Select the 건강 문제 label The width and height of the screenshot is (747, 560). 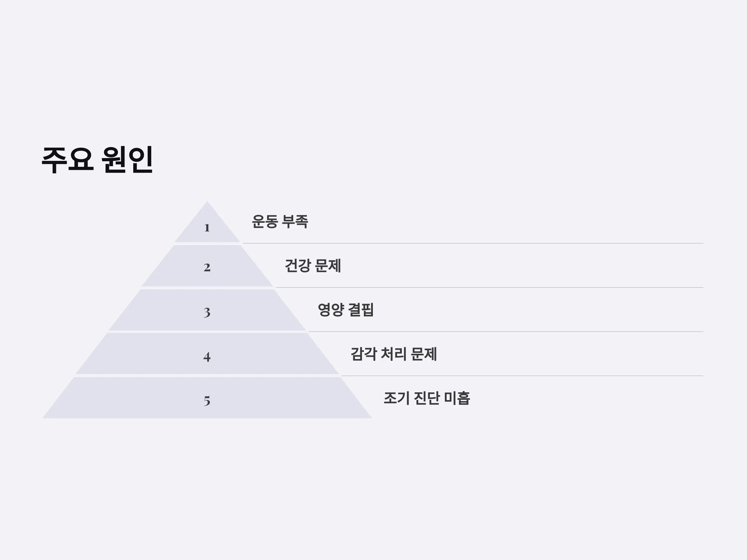click(x=313, y=266)
